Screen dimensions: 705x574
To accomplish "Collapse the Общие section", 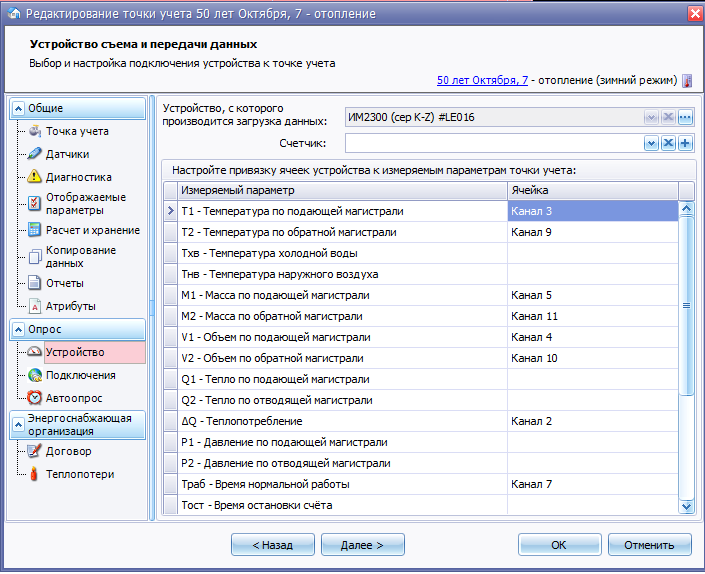I will (18, 108).
